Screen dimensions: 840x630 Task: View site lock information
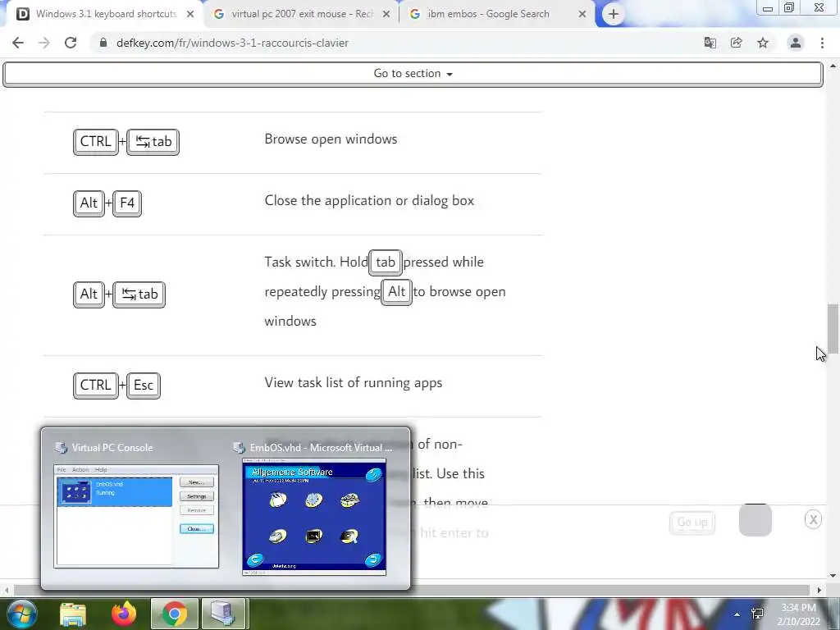103,43
